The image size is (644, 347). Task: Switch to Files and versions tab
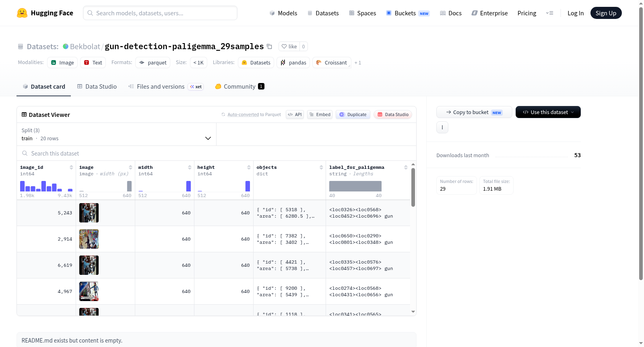[166, 87]
